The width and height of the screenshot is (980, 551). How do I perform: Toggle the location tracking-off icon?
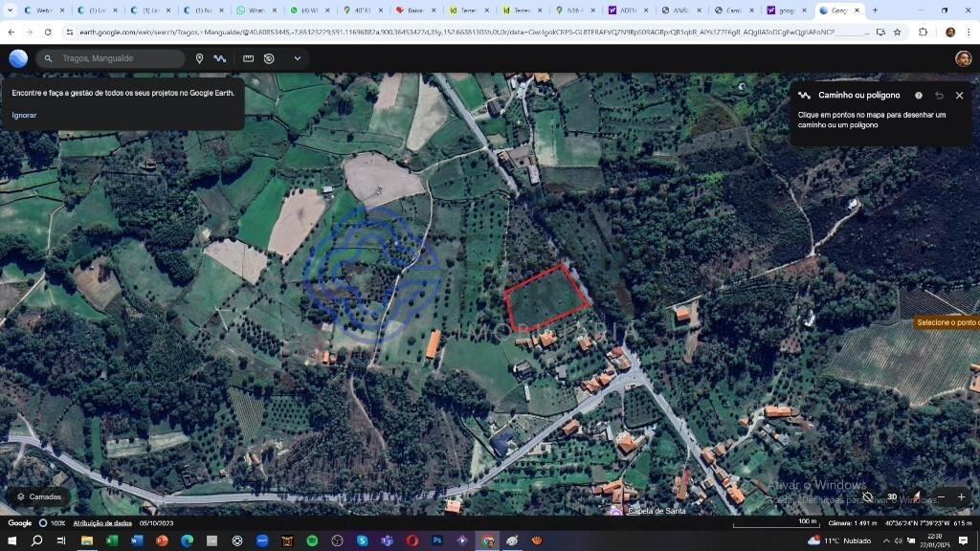point(867,497)
